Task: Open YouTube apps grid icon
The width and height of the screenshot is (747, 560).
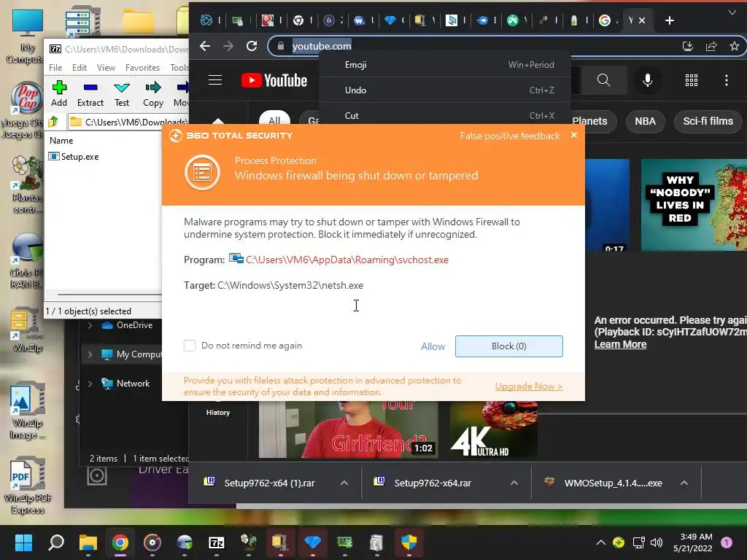Action: click(692, 80)
